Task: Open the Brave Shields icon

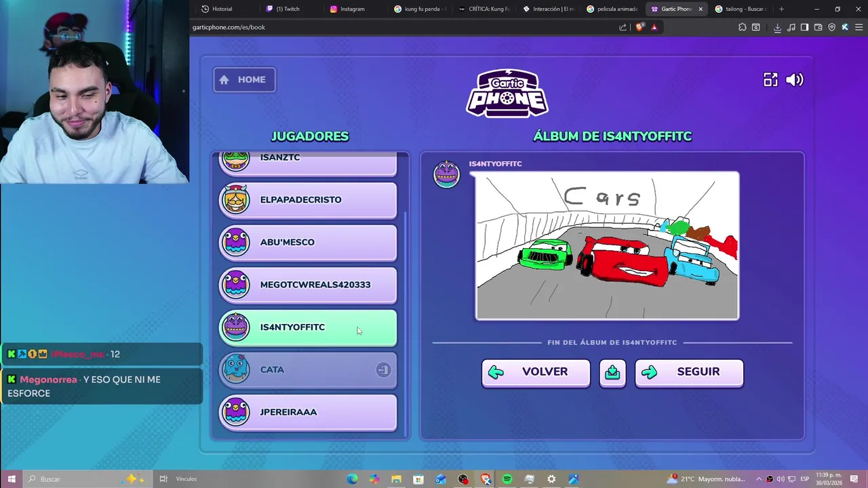Action: (639, 27)
